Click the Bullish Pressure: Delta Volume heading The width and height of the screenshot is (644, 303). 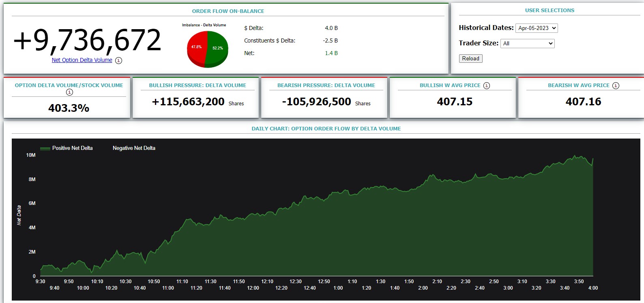click(x=197, y=85)
